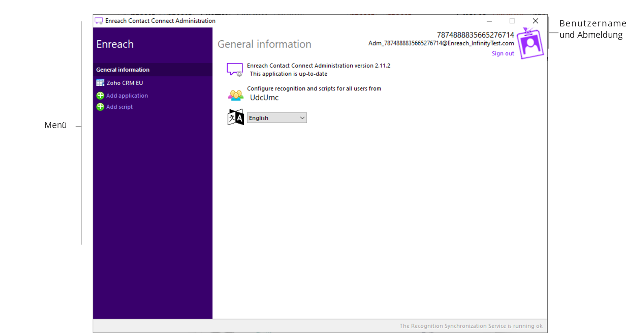Select General information in sidebar menu
The width and height of the screenshot is (644, 333).
[x=123, y=70]
